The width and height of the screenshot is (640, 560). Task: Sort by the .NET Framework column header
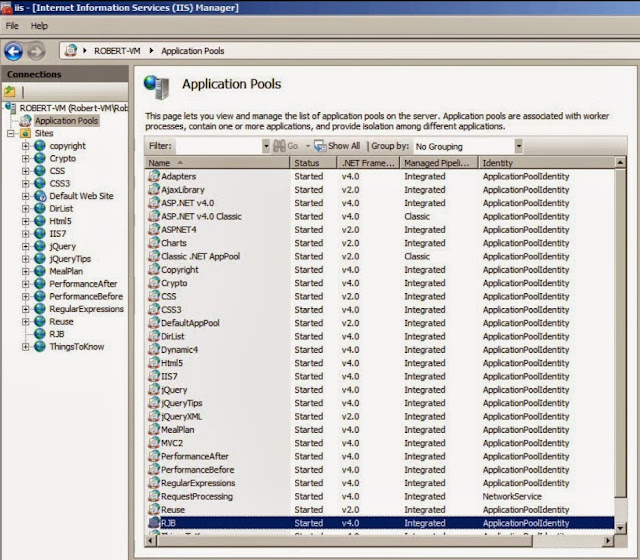point(369,163)
